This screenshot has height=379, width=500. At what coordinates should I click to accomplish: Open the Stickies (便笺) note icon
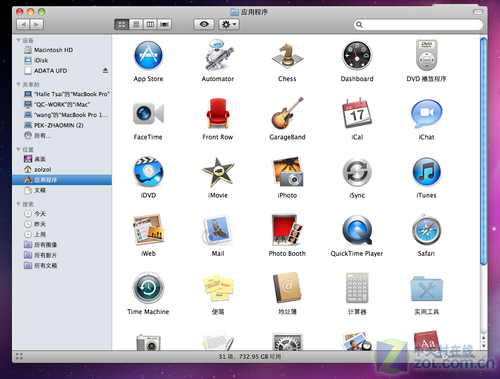[218, 288]
